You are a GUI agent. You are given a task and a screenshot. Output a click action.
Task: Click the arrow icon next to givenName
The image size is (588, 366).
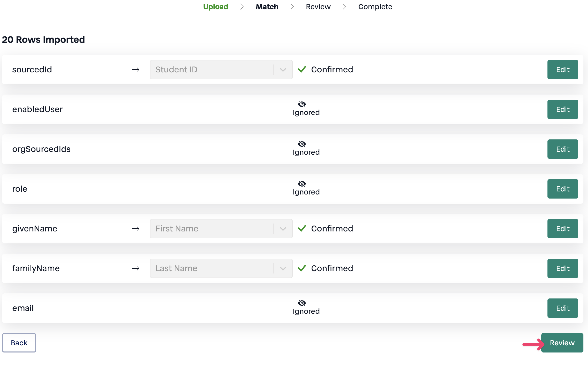(x=136, y=229)
